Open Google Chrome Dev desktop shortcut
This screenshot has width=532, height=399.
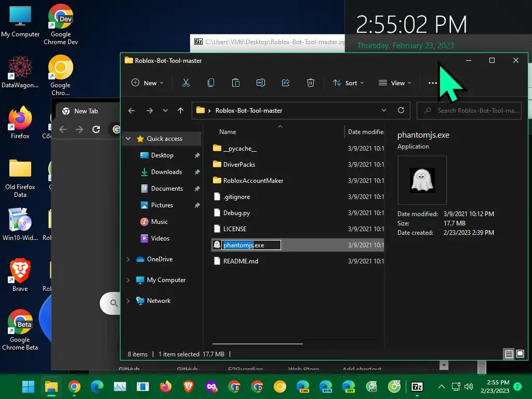pos(61,25)
